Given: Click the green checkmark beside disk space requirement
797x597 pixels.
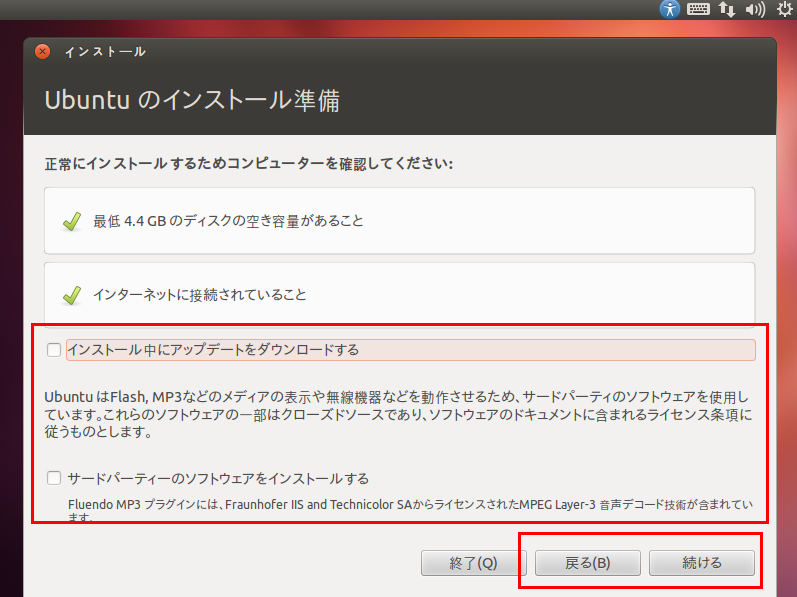Looking at the screenshot, I should pyautogui.click(x=72, y=222).
